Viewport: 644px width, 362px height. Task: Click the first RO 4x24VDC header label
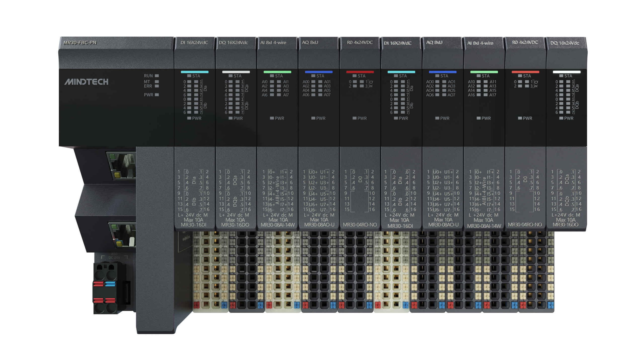point(360,42)
